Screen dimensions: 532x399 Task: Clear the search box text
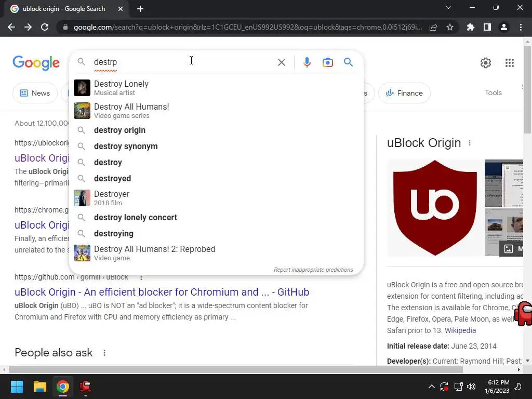(281, 62)
